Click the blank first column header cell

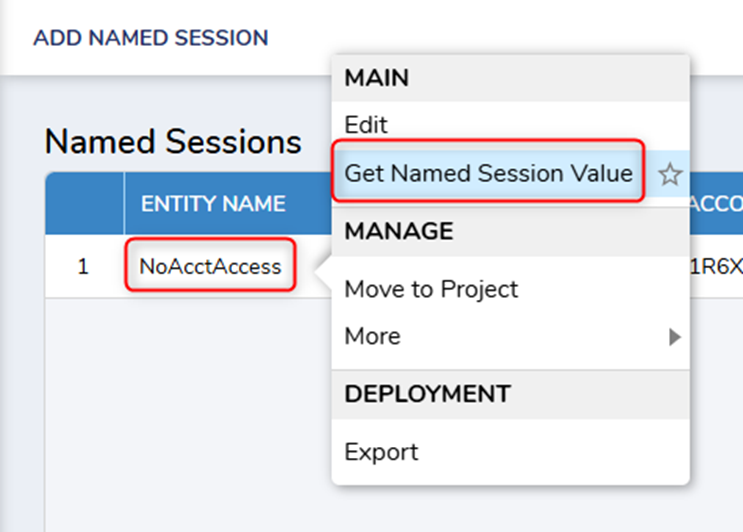pyautogui.click(x=84, y=204)
